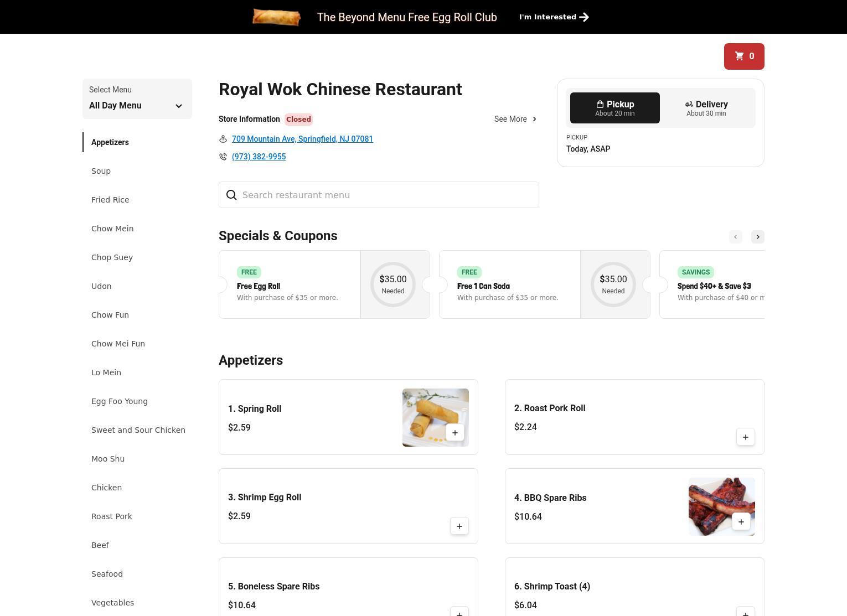Click I'm Interested banner link
This screenshot has height=616, width=847.
pos(554,17)
